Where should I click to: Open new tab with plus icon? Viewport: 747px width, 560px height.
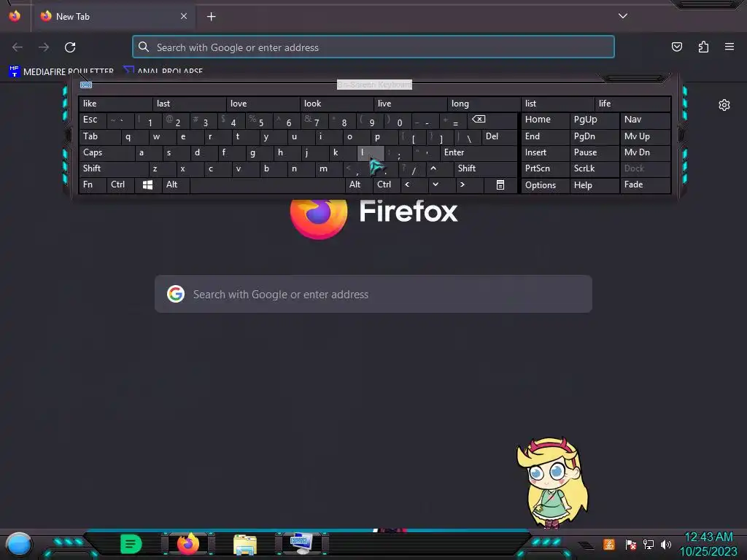[211, 17]
